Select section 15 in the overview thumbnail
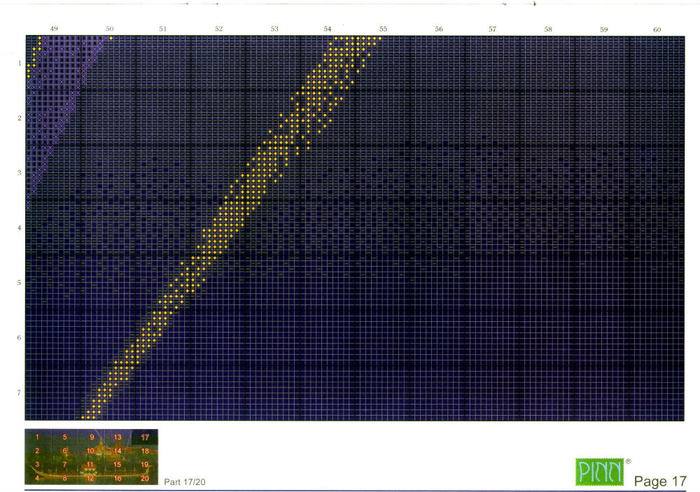700x492 pixels. [x=117, y=464]
